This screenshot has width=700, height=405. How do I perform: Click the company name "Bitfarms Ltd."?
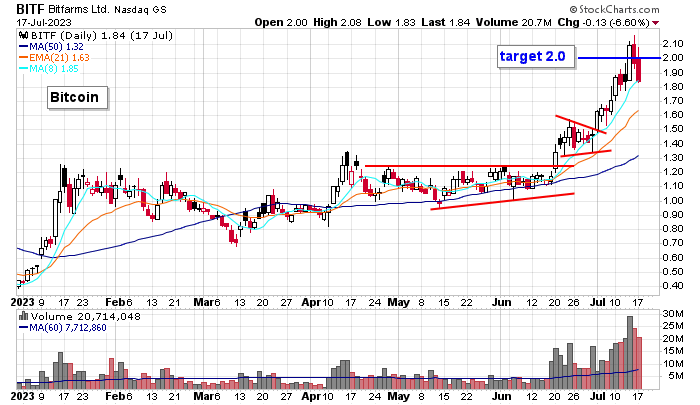78,9
